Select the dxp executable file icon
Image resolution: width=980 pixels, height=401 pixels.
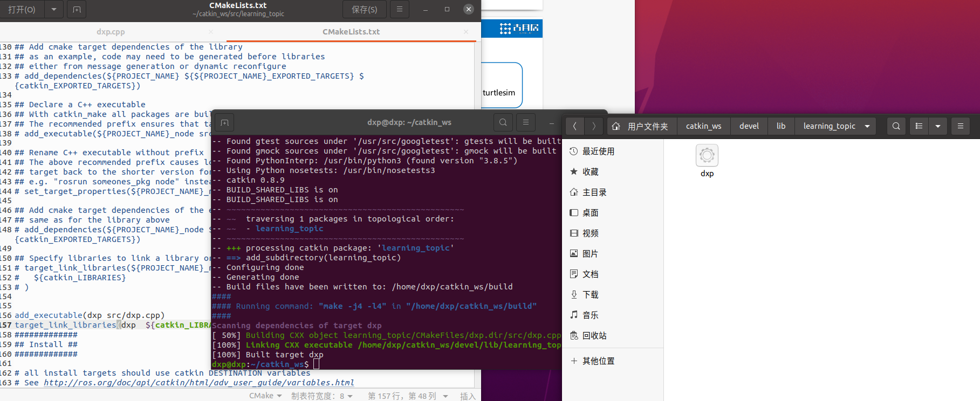pos(707,156)
